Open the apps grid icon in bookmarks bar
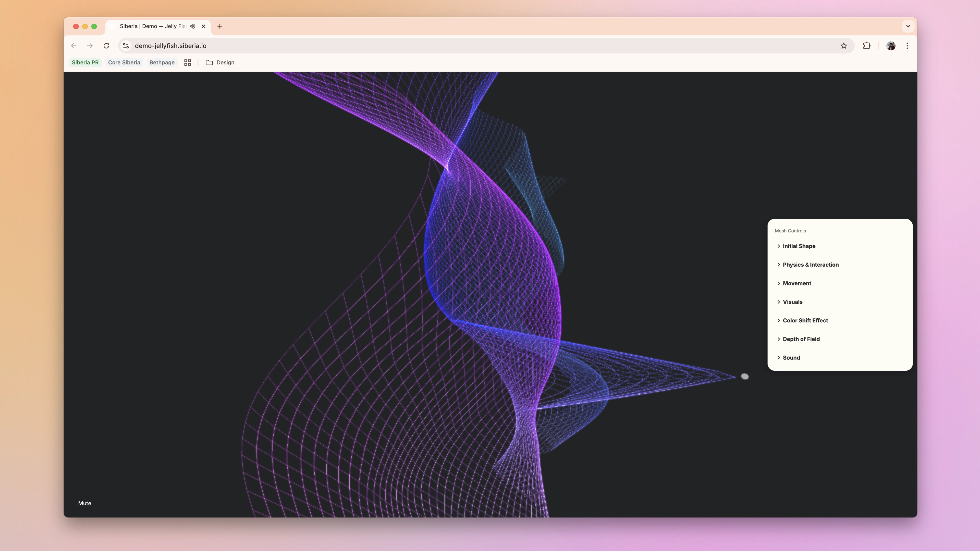The width and height of the screenshot is (980, 551). tap(188, 62)
